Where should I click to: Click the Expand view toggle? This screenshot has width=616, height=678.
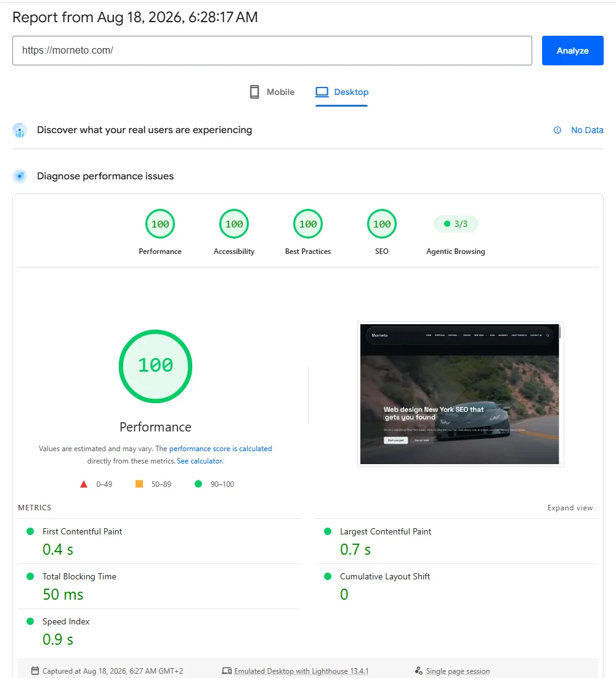[570, 508]
